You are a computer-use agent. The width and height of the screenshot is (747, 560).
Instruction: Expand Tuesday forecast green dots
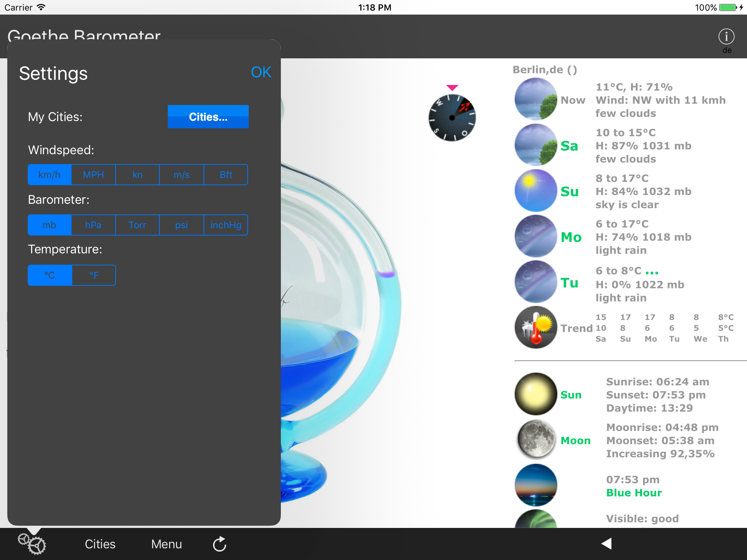point(652,272)
